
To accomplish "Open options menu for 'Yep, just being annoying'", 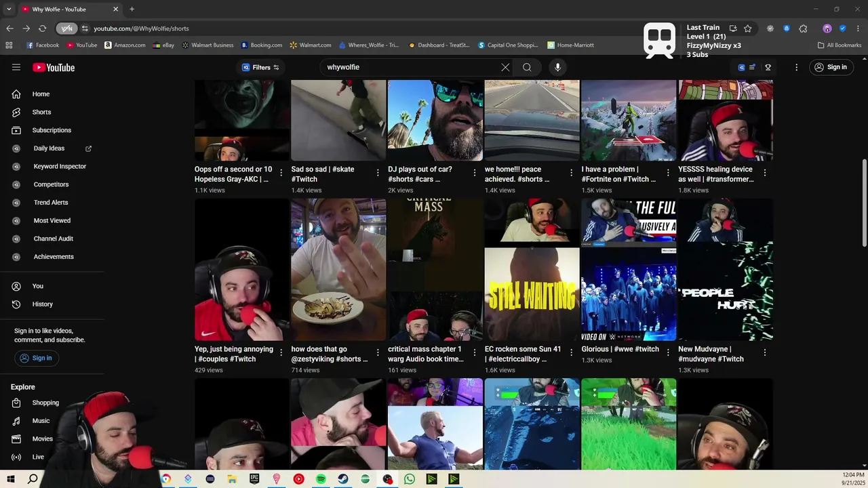I will click(x=281, y=352).
